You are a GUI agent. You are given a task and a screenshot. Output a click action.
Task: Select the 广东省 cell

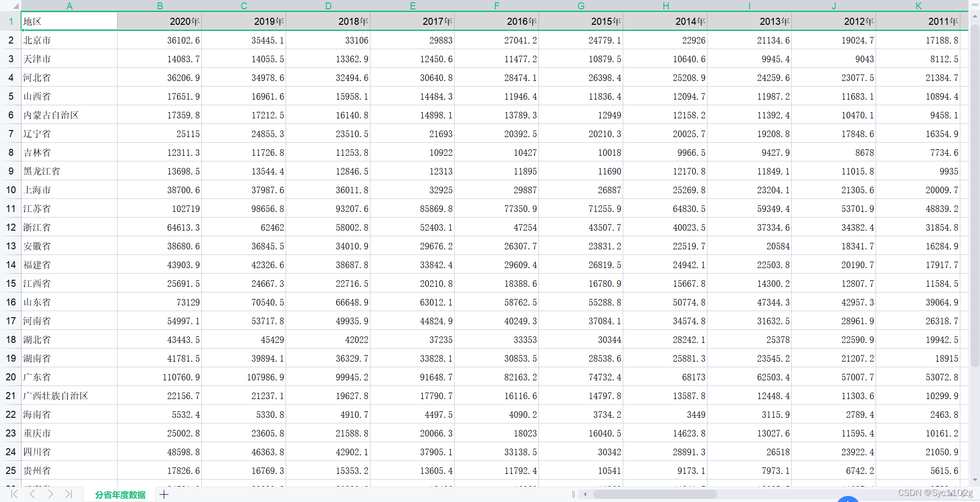pos(69,377)
